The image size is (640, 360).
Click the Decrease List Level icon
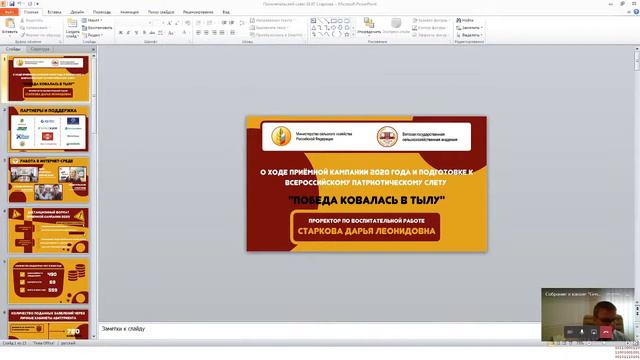click(x=224, y=23)
